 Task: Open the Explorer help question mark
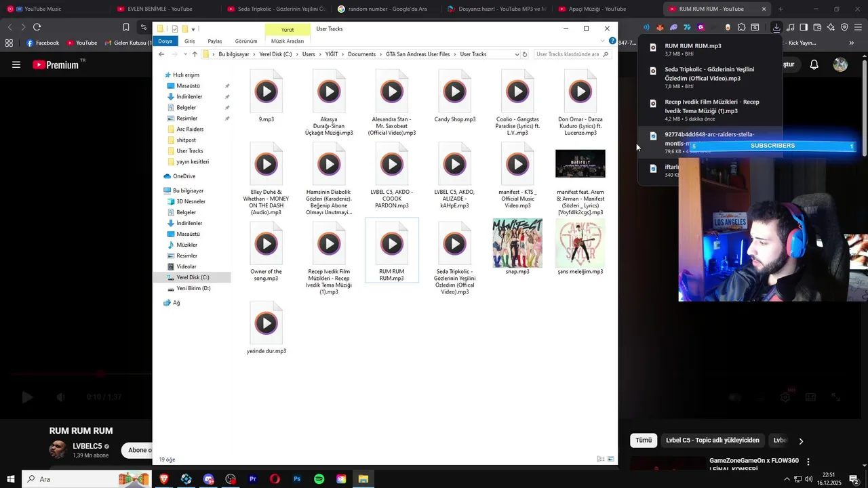coord(612,41)
